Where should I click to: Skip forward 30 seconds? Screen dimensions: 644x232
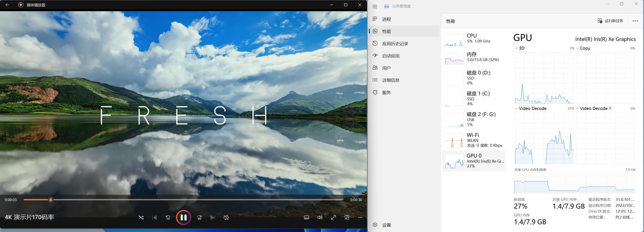[x=199, y=218]
